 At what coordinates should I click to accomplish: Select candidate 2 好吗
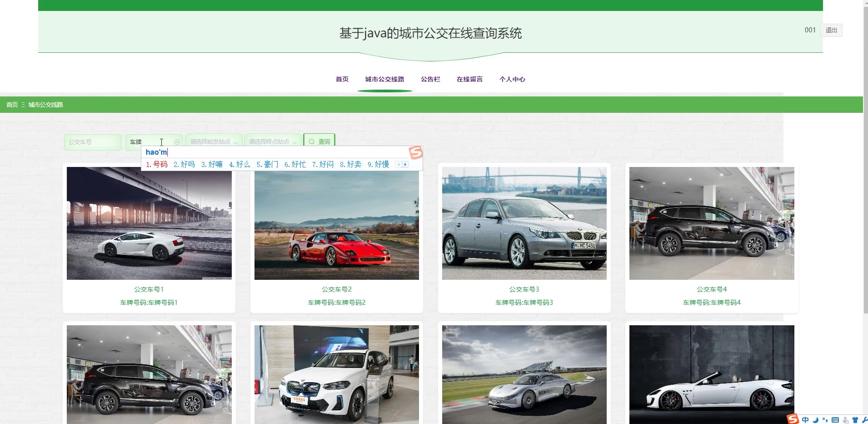184,165
